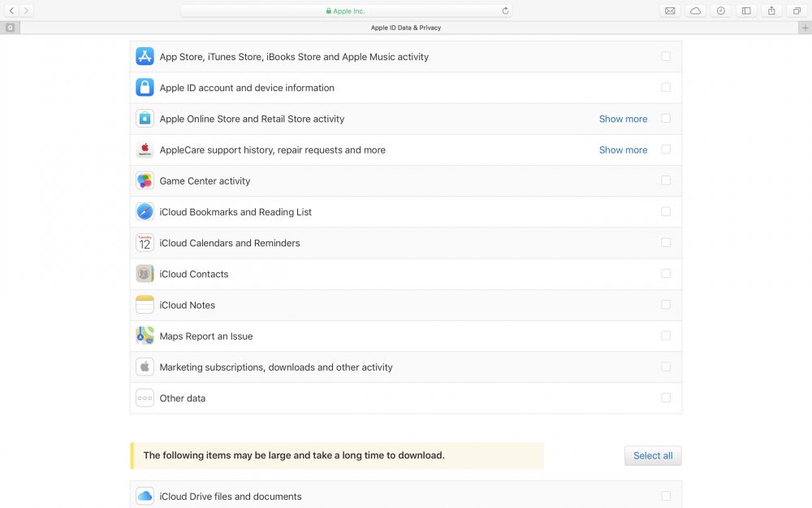Viewport: 812px width, 508px height.
Task: Click the Apple Online Store bag icon
Action: [145, 118]
